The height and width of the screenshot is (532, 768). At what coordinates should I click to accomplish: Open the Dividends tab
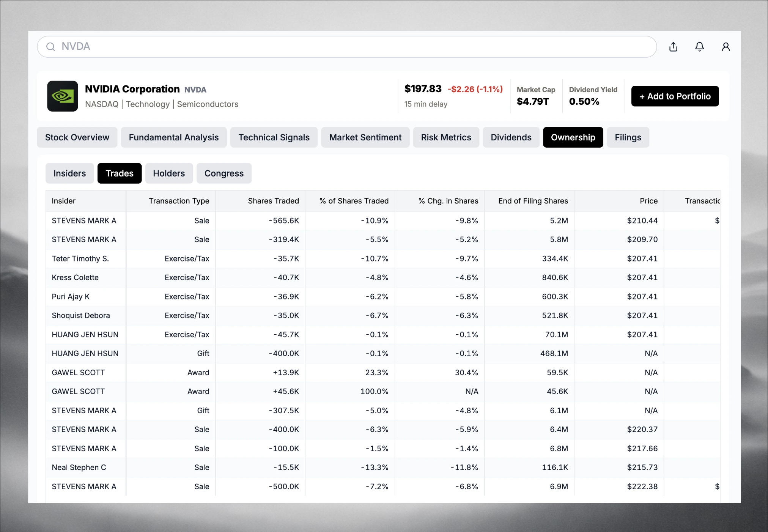point(511,137)
